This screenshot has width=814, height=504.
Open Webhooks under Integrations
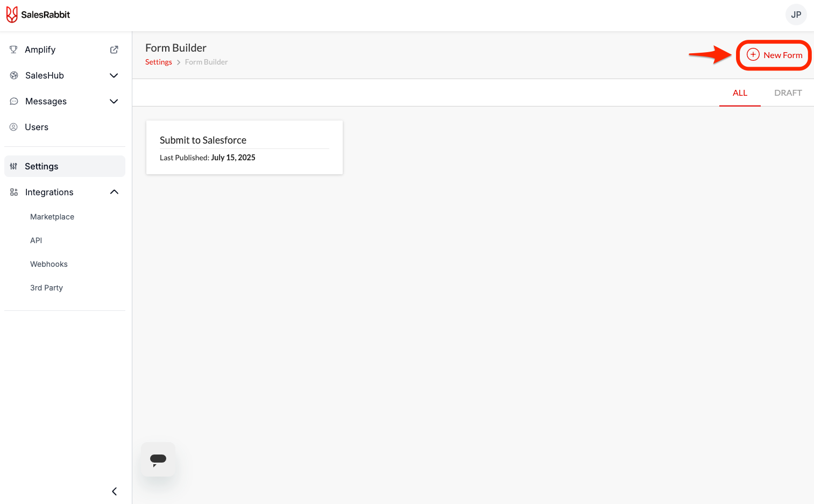pyautogui.click(x=49, y=264)
